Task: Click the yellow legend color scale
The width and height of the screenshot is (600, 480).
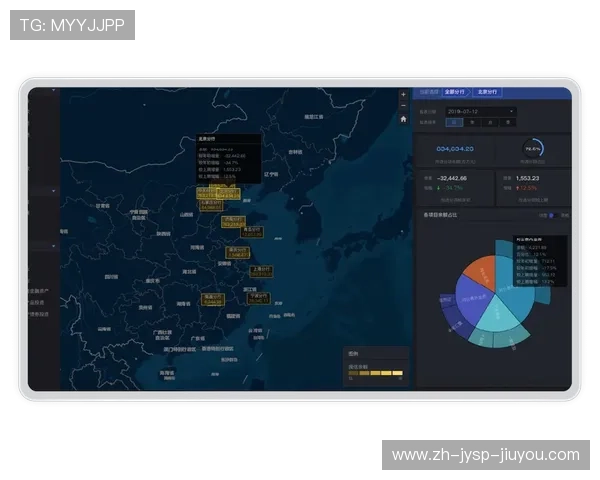Action: pyautogui.click(x=376, y=373)
